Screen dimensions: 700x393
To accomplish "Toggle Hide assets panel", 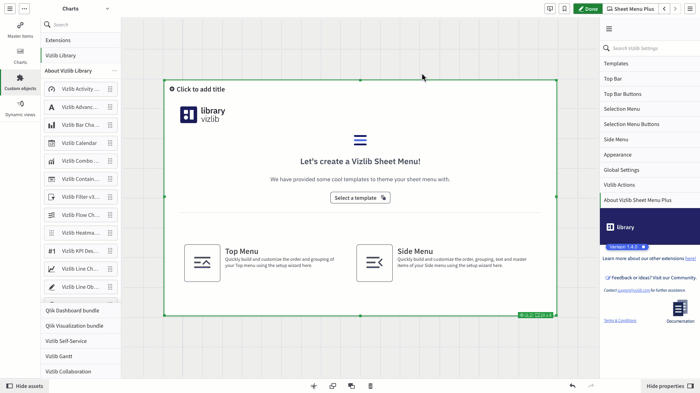I will pyautogui.click(x=25, y=386).
